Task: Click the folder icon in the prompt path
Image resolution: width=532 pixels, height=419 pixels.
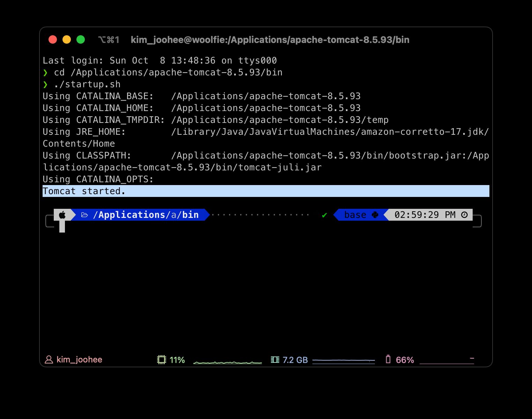Action: point(84,215)
